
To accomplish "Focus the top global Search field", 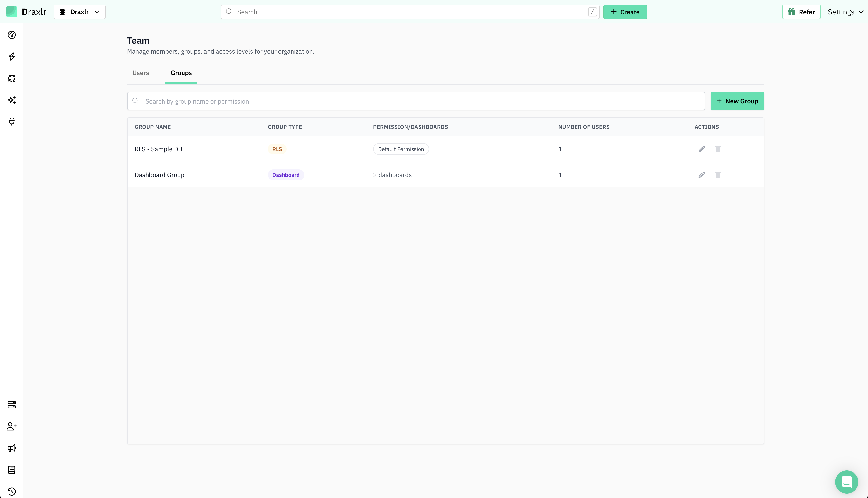I will point(410,12).
